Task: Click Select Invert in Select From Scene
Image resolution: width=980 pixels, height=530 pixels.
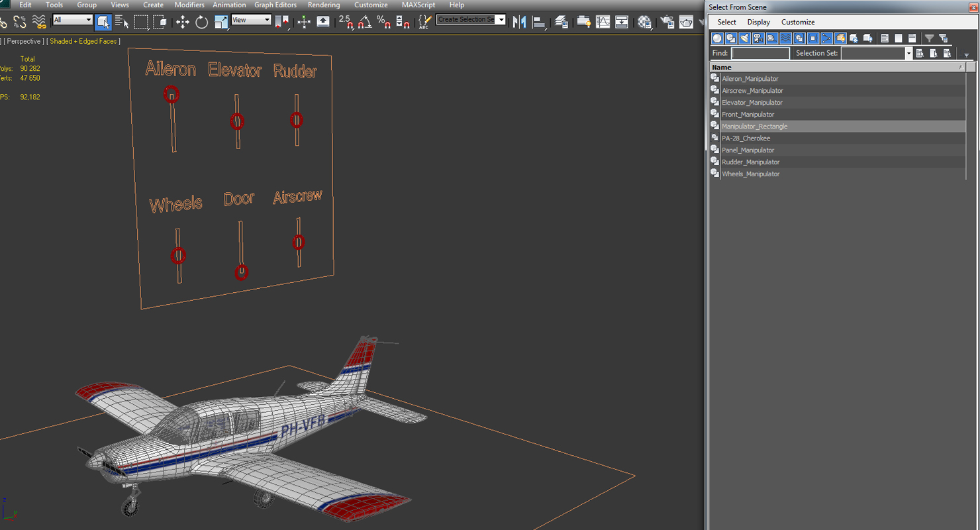Action: (x=912, y=38)
